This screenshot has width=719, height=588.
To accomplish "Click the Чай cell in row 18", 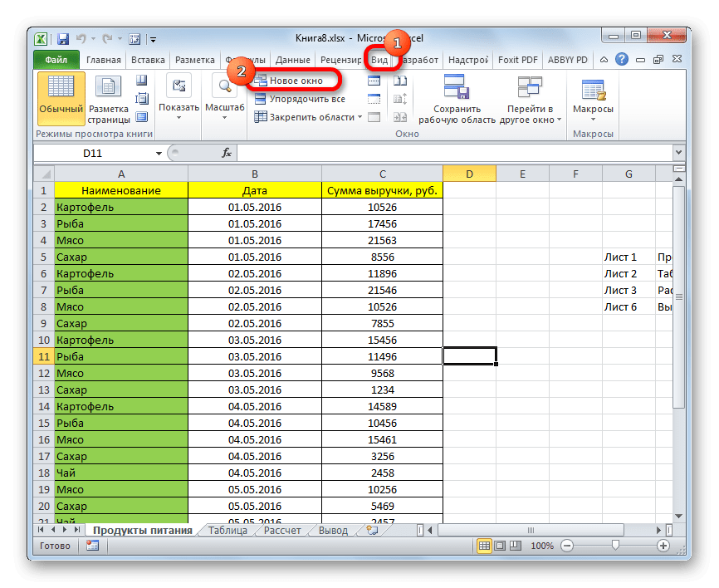I will 121,473.
